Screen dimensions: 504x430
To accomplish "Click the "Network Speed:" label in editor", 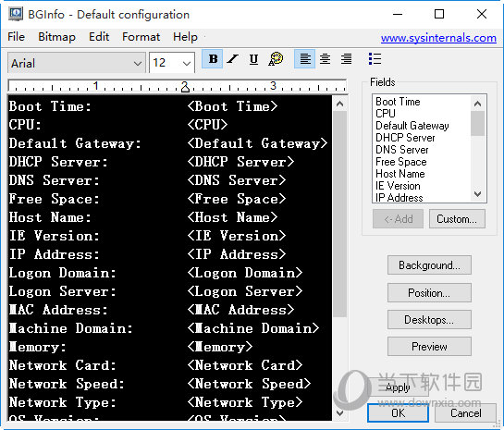I will (x=67, y=384).
